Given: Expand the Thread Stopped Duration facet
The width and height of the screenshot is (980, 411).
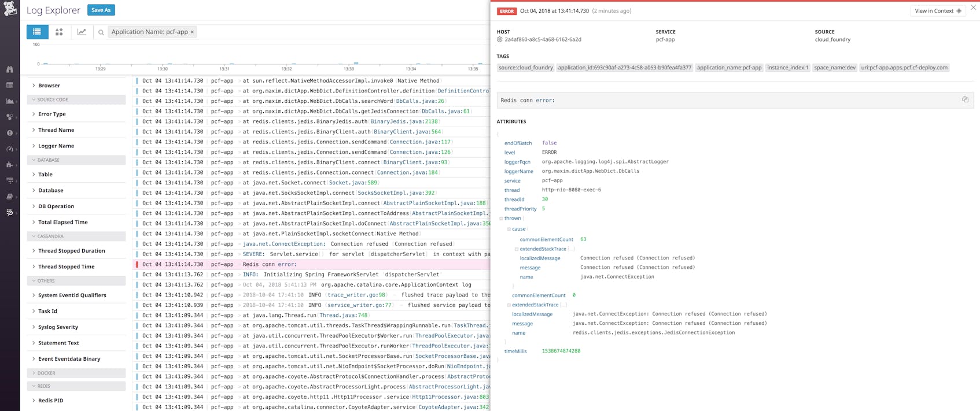Looking at the screenshot, I should pos(76,251).
